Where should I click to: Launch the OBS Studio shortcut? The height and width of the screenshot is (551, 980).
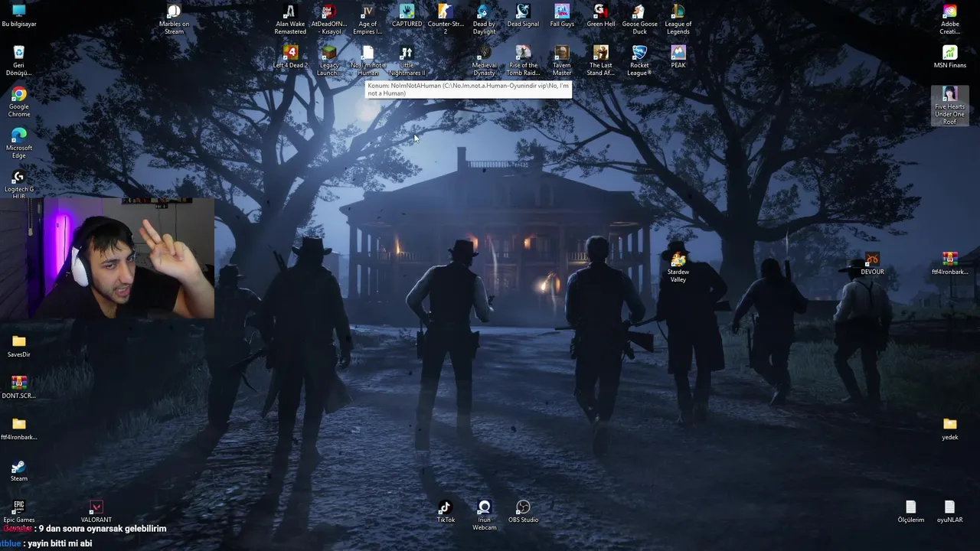(x=523, y=511)
